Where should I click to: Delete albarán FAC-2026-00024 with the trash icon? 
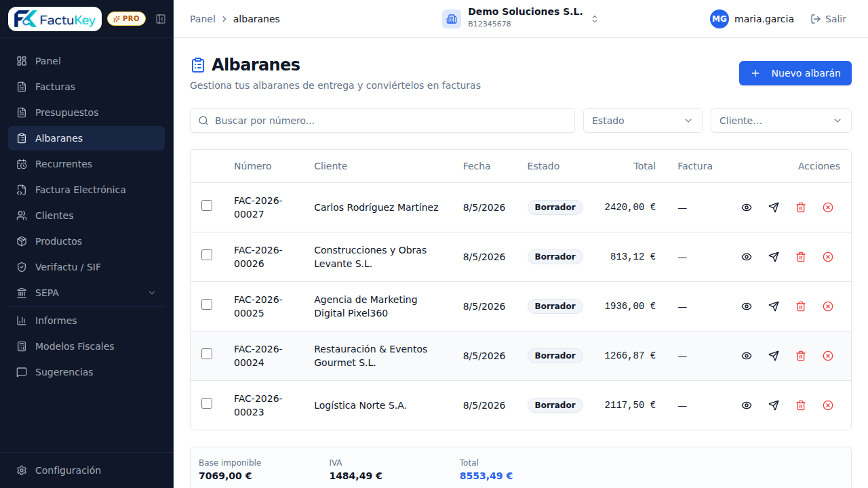tap(801, 356)
